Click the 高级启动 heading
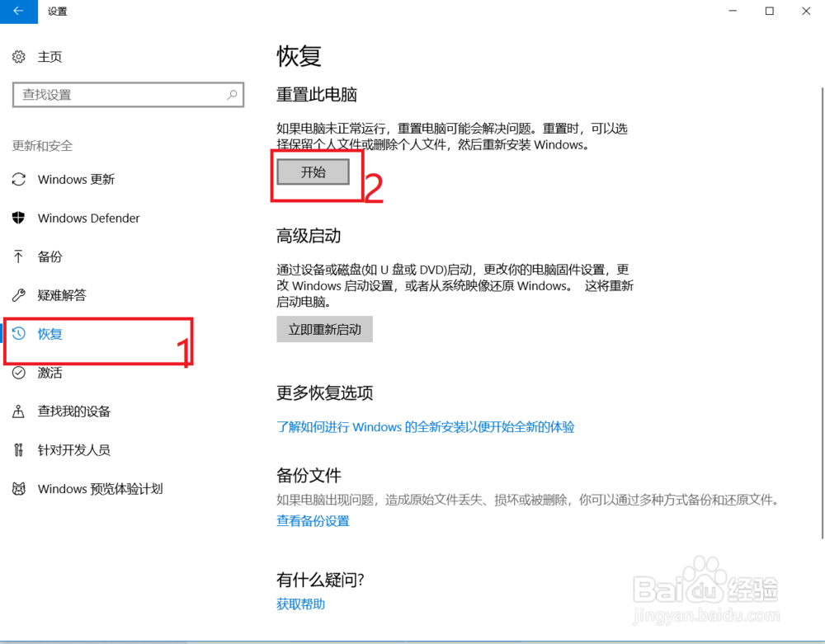The height and width of the screenshot is (644, 825). [x=309, y=236]
